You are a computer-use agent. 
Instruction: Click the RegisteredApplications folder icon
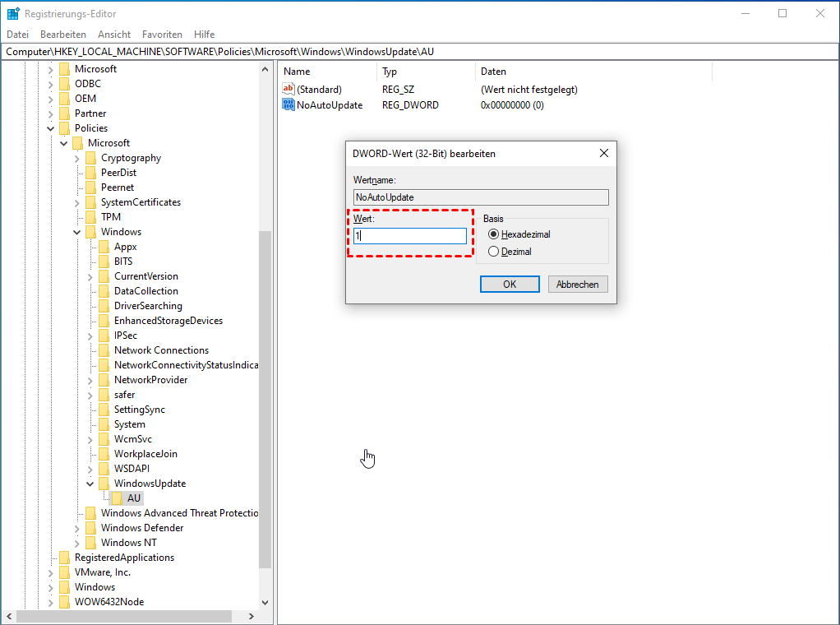coord(64,558)
